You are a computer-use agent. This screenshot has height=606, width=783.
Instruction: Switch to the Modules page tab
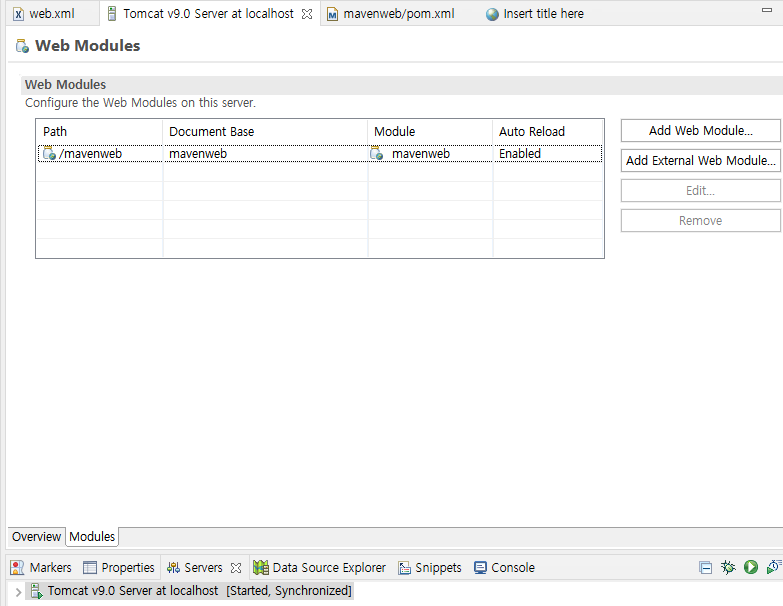(x=92, y=537)
